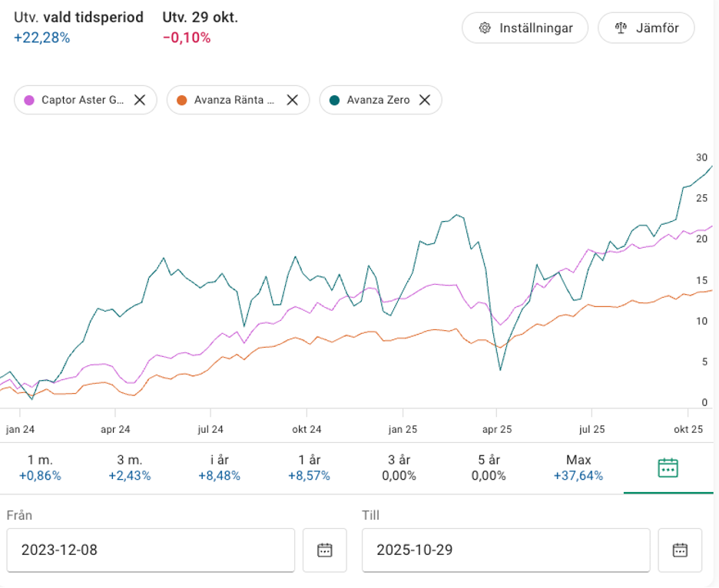The width and height of the screenshot is (719, 588).
Task: Switch to 3 m. period tab
Action: click(130, 467)
